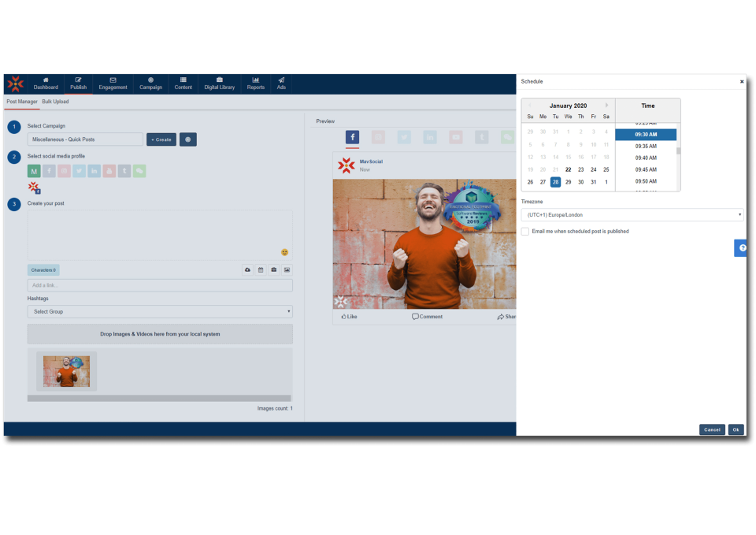Click the + Create campaign button
756x535 pixels.
tap(161, 139)
